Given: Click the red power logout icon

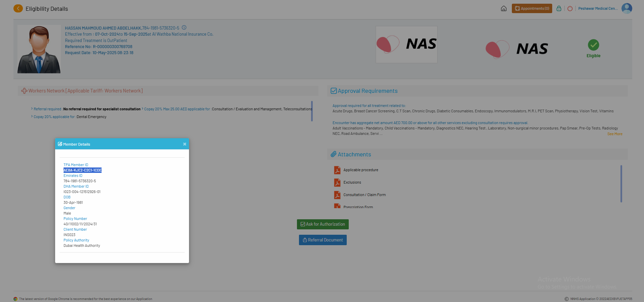Looking at the screenshot, I should point(570,8).
